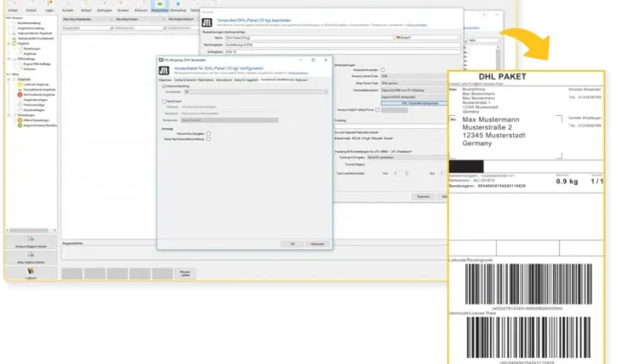623x364 pixels.
Task: Open the Amazon Carrier Code dropdown
Action: tap(414, 76)
